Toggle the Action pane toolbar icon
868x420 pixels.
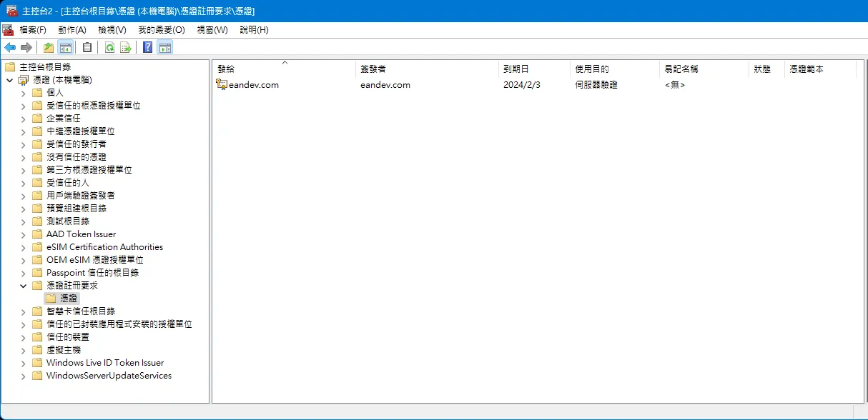pos(164,48)
